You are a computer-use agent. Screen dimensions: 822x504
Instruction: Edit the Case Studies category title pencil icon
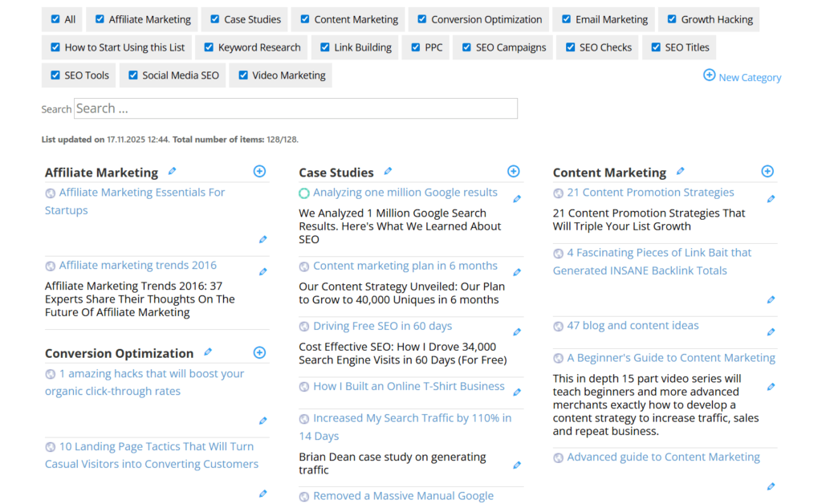coord(387,171)
